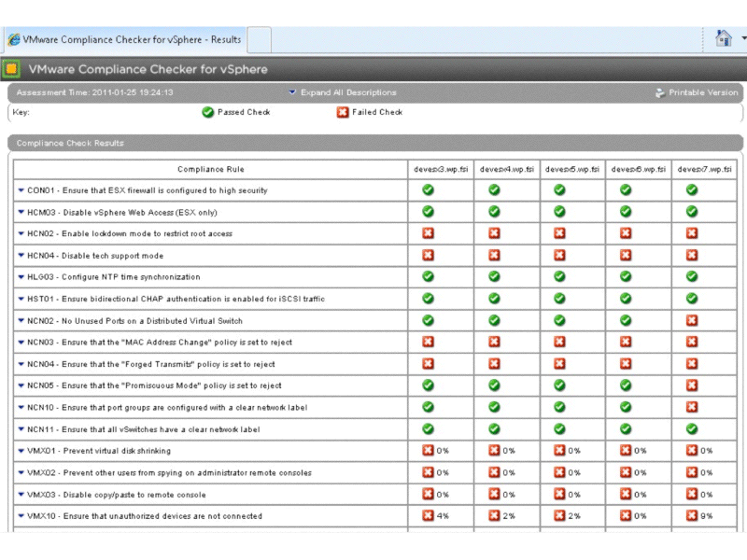Click rule text 'HCN04 - Disable tech support mode'
This screenshot has width=747, height=560.
pos(95,256)
